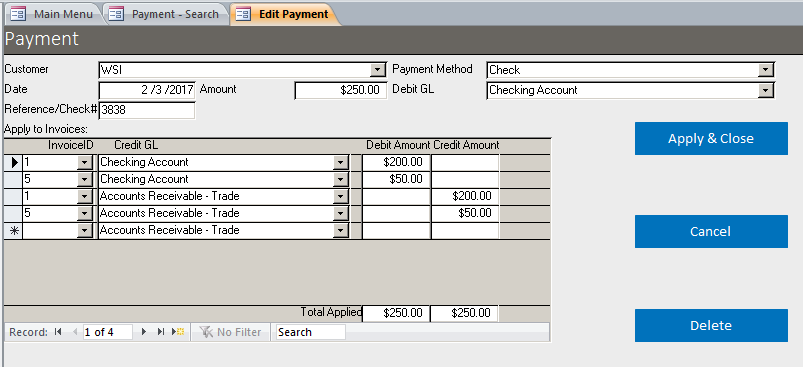Screen dimensions: 803x367
Task: Select row selector for third record
Action: 14,197
